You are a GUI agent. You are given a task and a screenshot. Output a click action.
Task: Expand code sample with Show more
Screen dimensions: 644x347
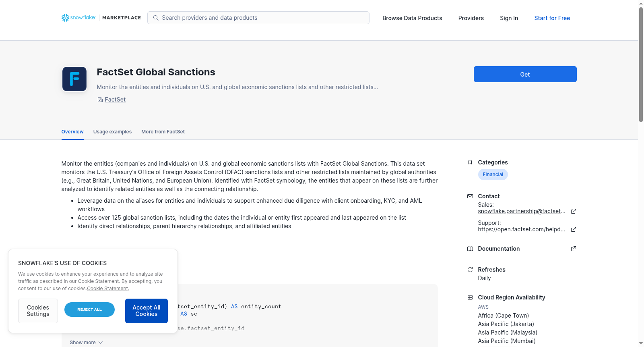click(x=86, y=343)
